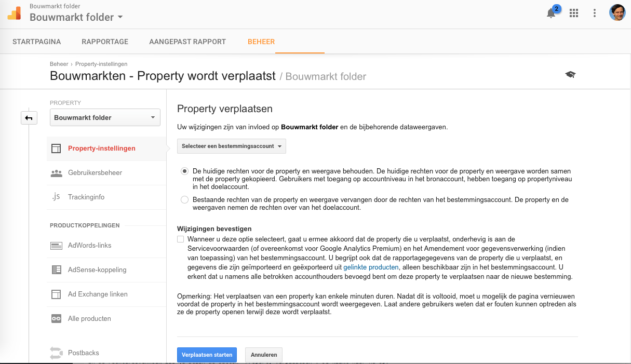
Task: Click the 'Property verplaatsen' heading
Action: pos(225,109)
